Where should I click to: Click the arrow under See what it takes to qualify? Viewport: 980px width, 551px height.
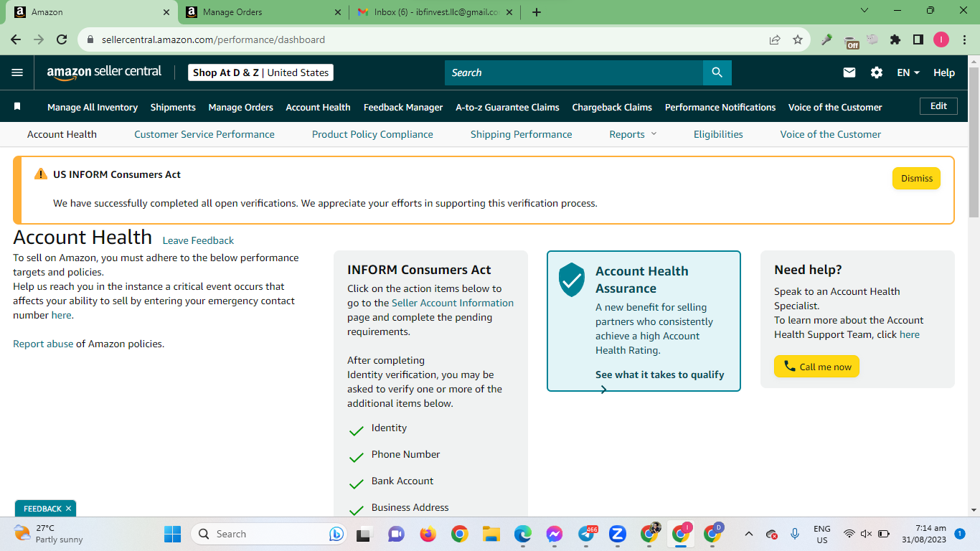[603, 390]
